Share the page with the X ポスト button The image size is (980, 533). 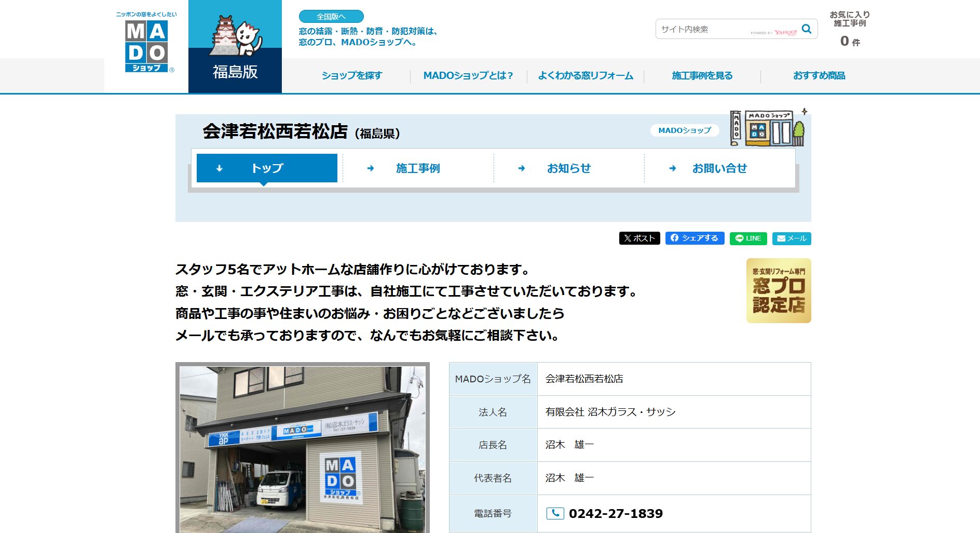tap(639, 238)
